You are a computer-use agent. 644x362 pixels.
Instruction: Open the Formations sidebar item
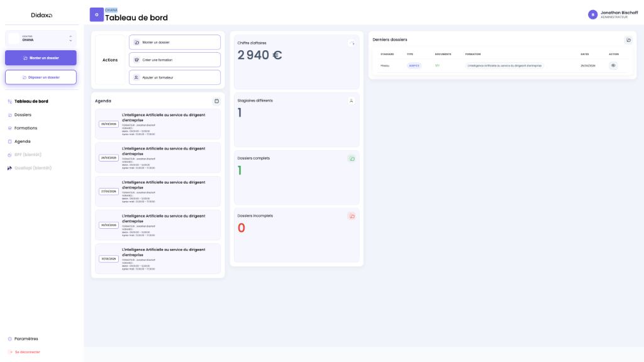point(25,128)
